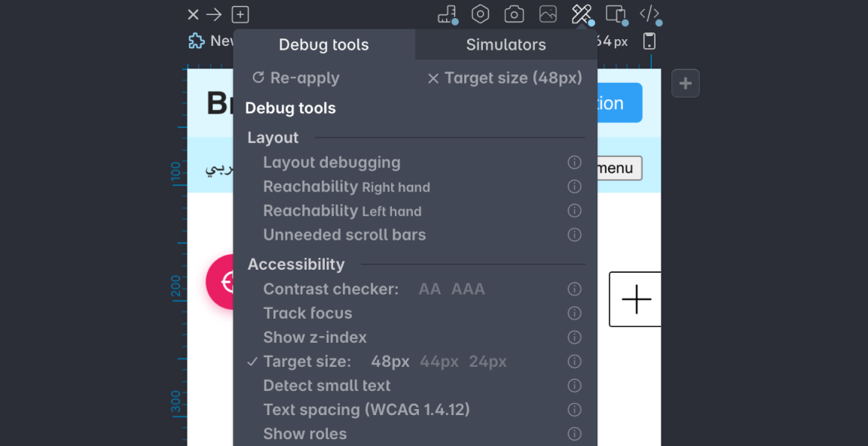This screenshot has height=446, width=868.
Task: Toggle Reachability Right hand overlay
Action: [346, 186]
